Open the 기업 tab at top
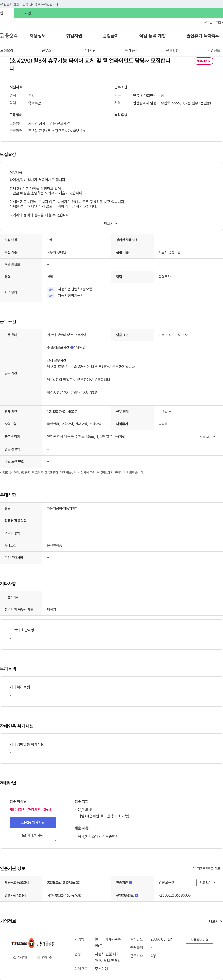 (x=28, y=13)
